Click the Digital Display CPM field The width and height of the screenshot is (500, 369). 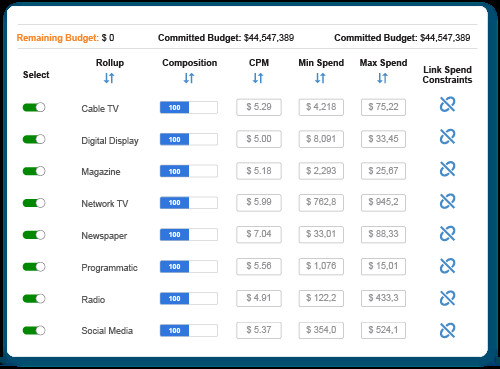[259, 139]
